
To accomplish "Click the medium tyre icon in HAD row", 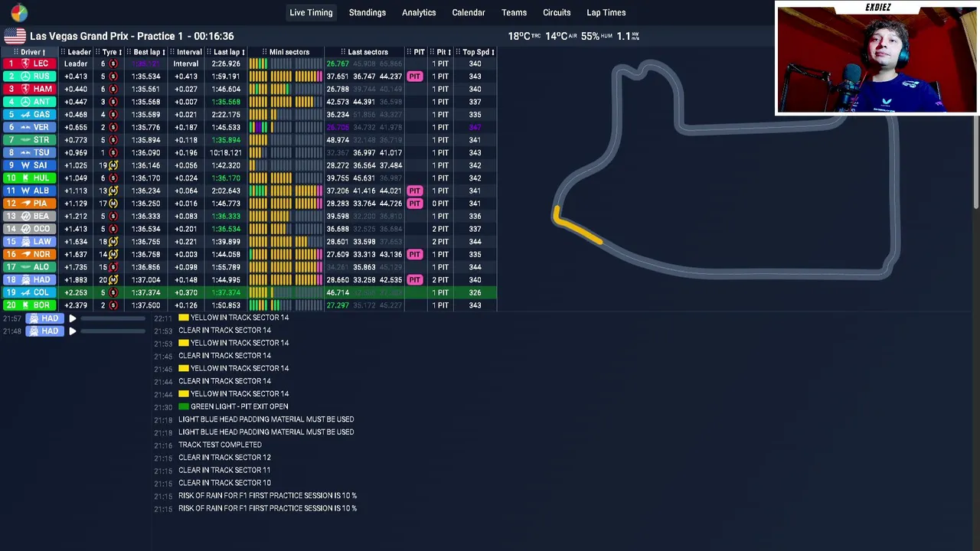I will (113, 280).
